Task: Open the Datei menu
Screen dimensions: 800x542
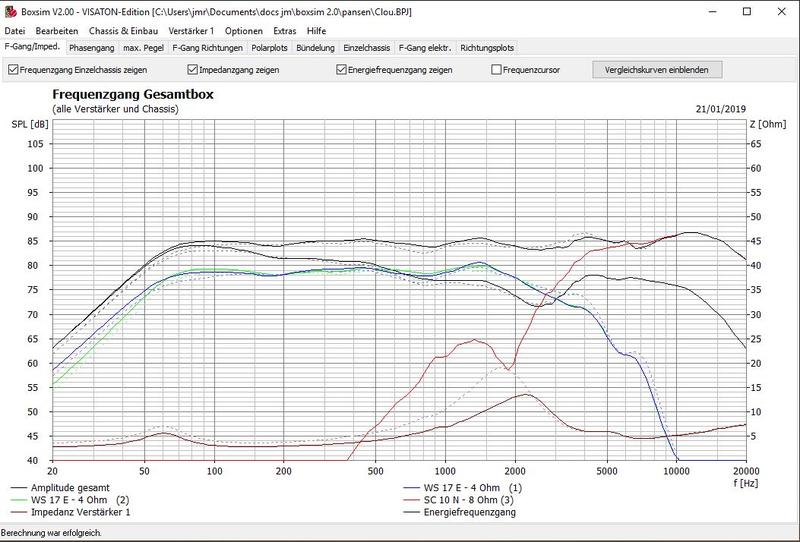Action: pyautogui.click(x=15, y=31)
